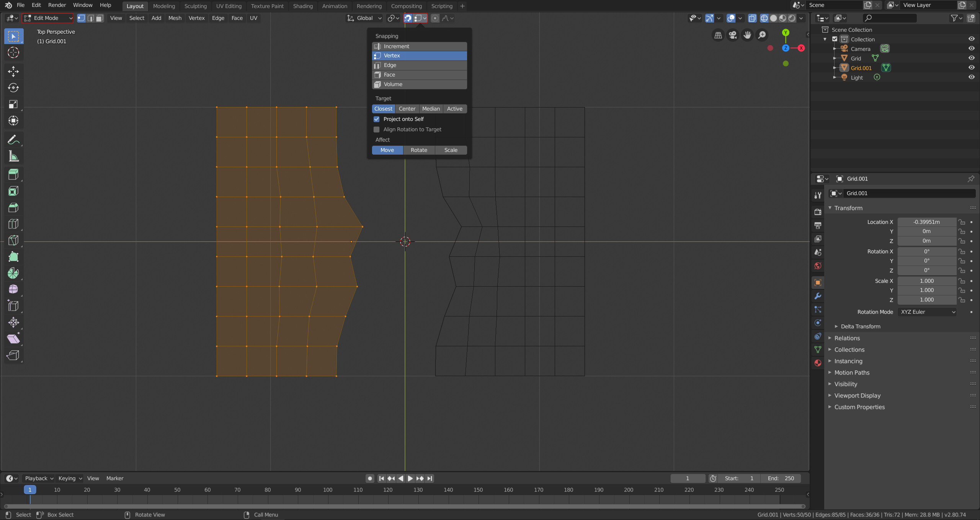Screen dimensions: 980x520
Task: Open the Mesh menu in the header
Action: [x=175, y=18]
